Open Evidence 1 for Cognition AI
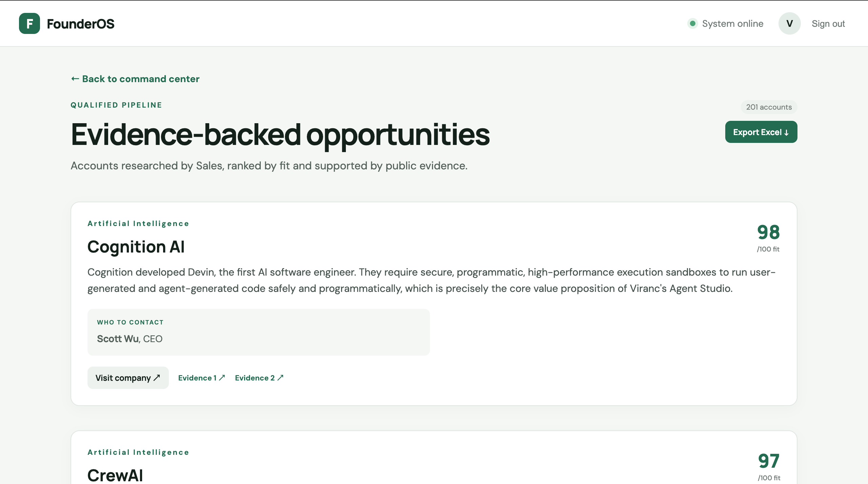The width and height of the screenshot is (868, 484). tap(201, 378)
